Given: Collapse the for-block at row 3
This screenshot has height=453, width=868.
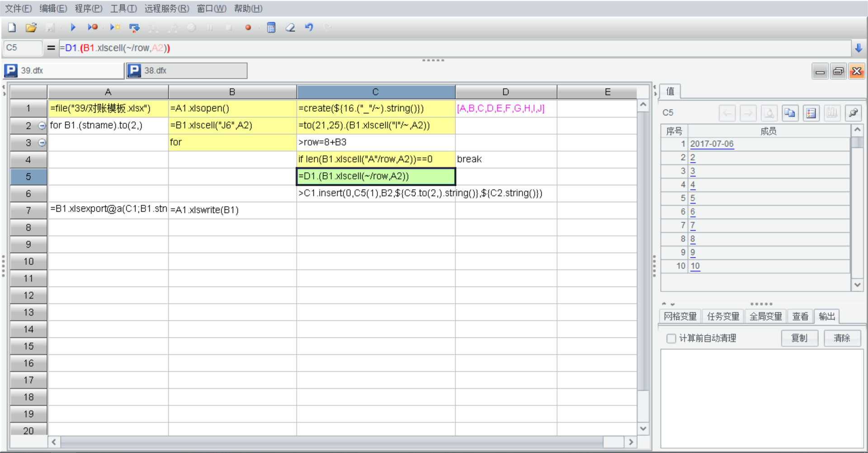Looking at the screenshot, I should click(42, 143).
